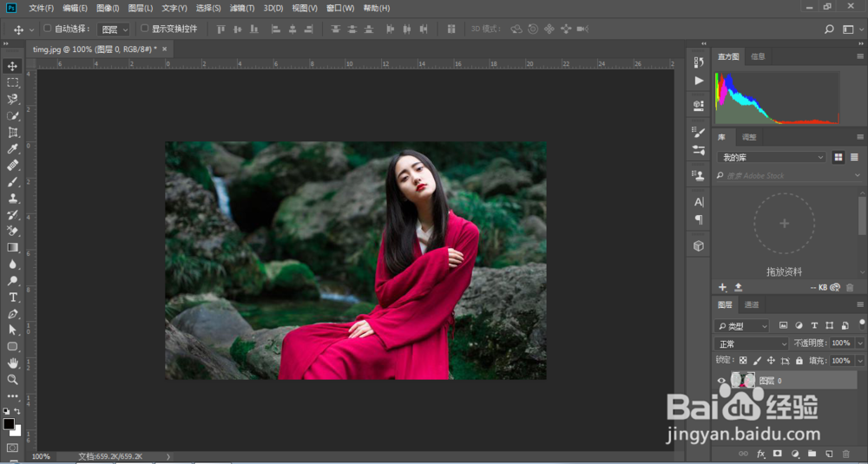Select the Quick Selection tool

tap(13, 116)
